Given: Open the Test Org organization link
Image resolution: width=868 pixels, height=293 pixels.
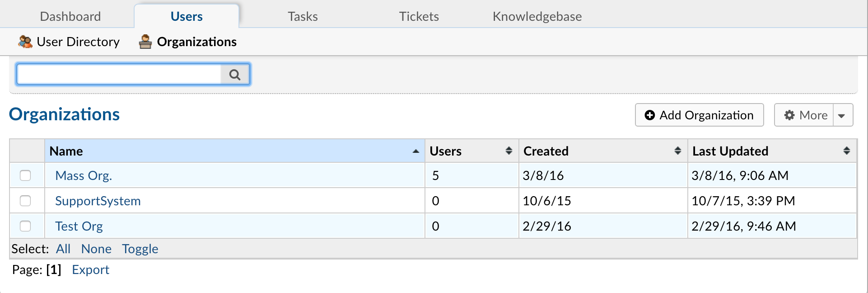Looking at the screenshot, I should click(79, 226).
